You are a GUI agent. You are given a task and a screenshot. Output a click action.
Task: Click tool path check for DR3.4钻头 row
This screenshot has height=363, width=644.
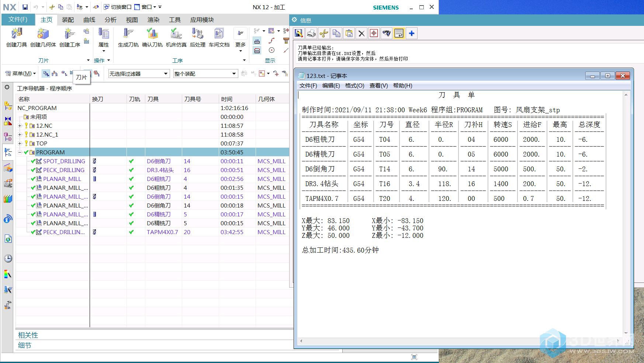tap(131, 170)
